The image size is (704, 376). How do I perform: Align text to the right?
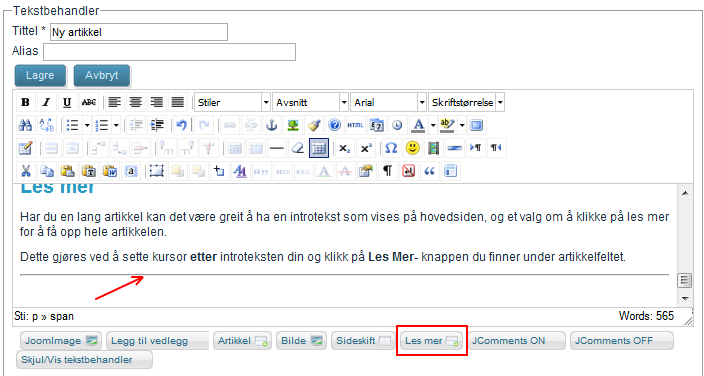pos(157,102)
